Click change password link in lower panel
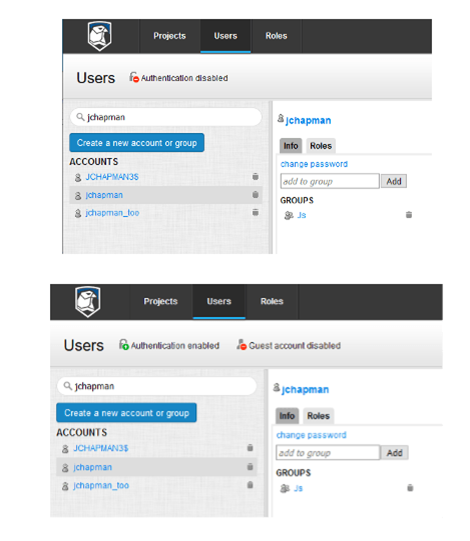 point(311,435)
